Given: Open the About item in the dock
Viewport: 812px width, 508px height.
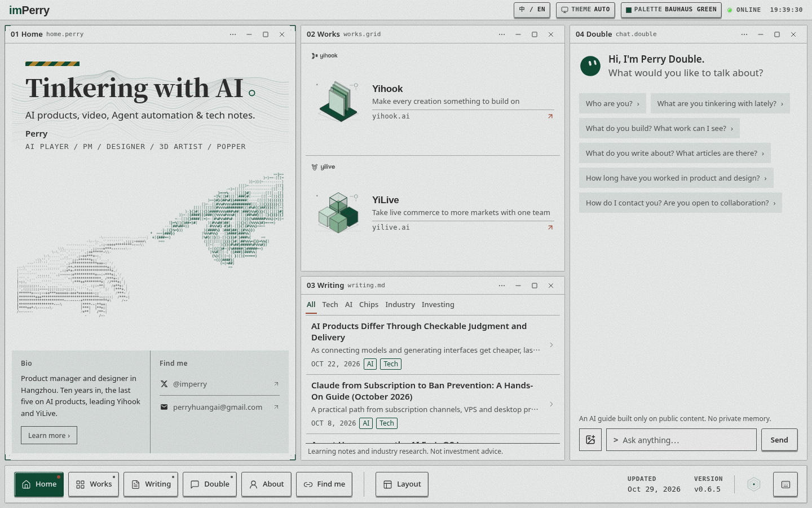Looking at the screenshot, I should click(266, 484).
